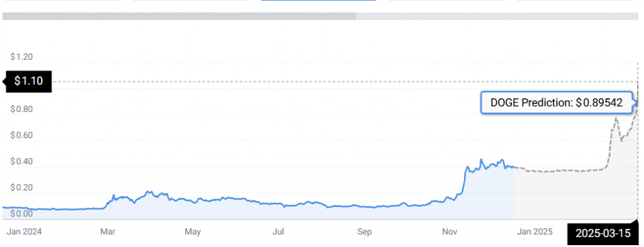Click the DOGE Prediction tooltip box
The width and height of the screenshot is (644, 247).
click(x=557, y=103)
